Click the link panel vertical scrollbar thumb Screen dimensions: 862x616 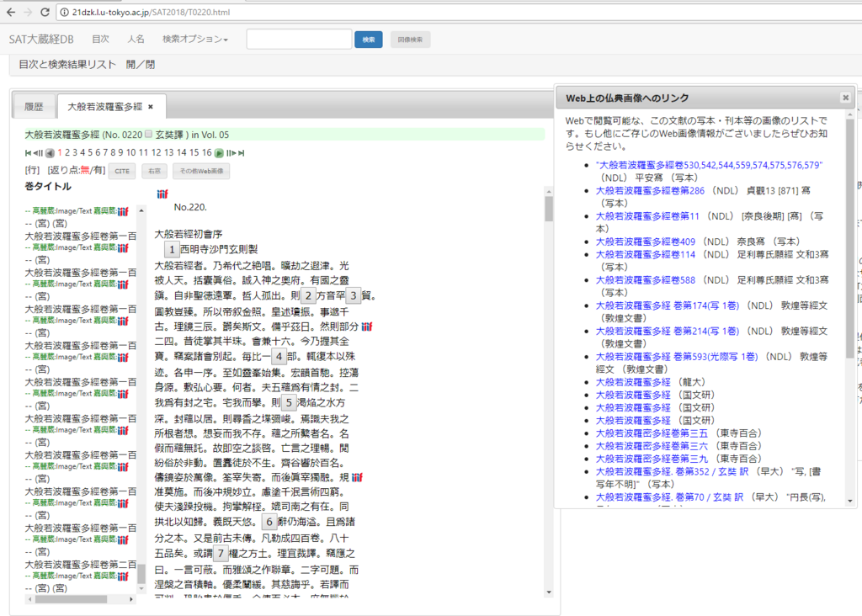click(850, 239)
